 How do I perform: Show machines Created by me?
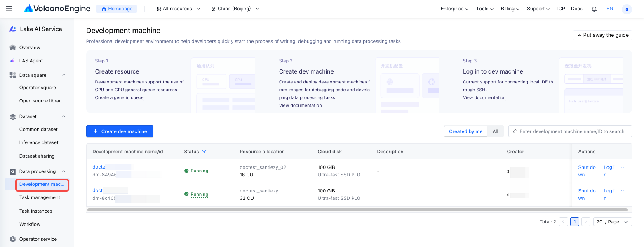(x=465, y=131)
